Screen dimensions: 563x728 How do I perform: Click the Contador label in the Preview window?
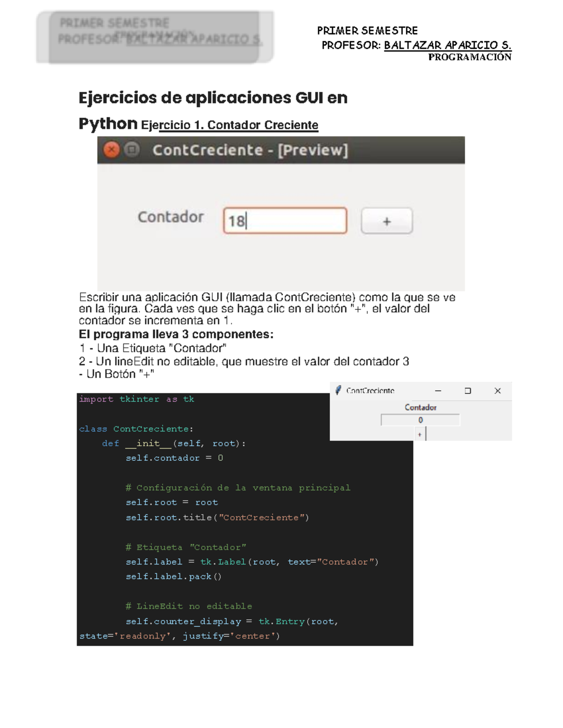171,217
